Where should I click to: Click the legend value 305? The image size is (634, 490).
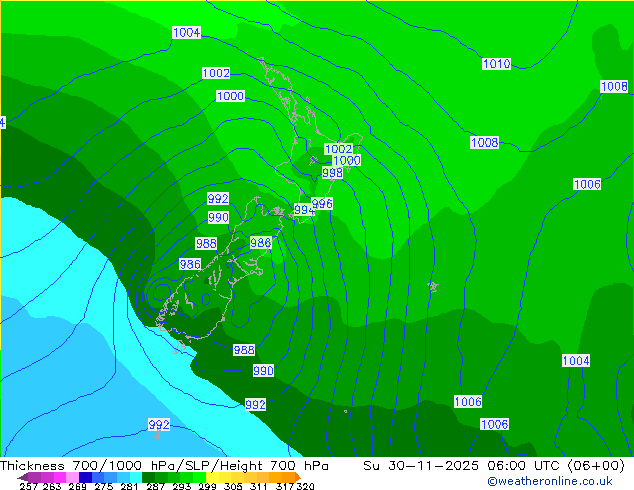[233, 486]
